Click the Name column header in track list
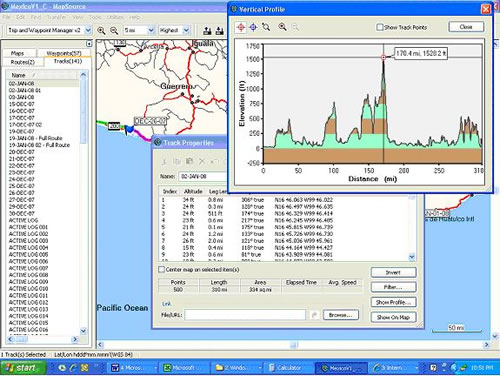This screenshot has height=376, width=500. [42, 75]
